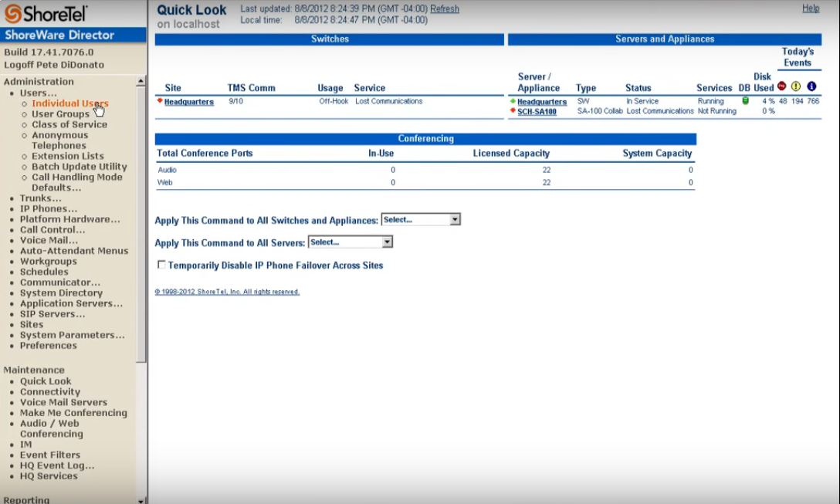Click the Refresh link
The image size is (840, 504).
coord(445,9)
